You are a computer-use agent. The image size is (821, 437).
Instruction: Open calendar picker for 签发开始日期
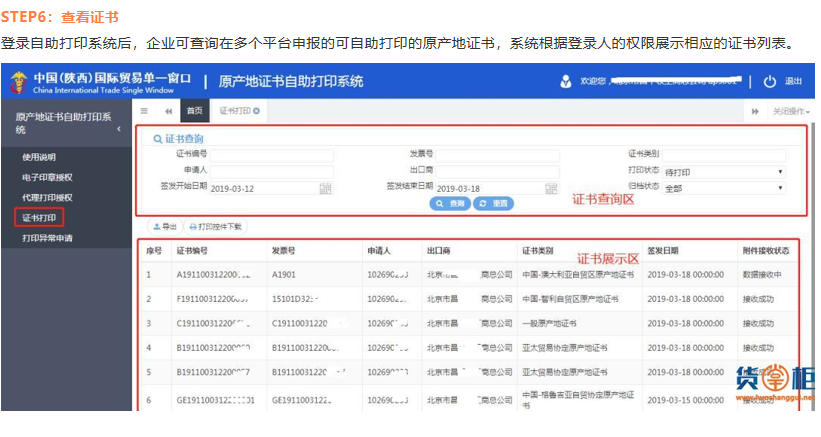[325, 188]
